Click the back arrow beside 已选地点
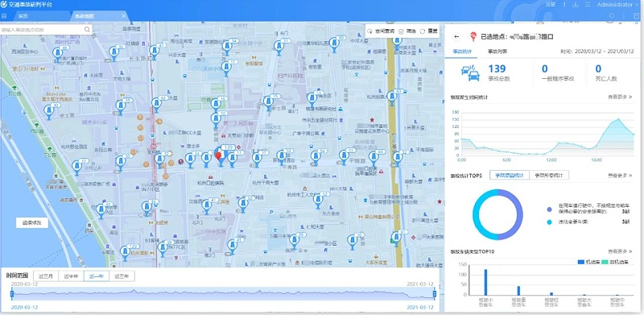The image size is (644, 315). pos(456,36)
